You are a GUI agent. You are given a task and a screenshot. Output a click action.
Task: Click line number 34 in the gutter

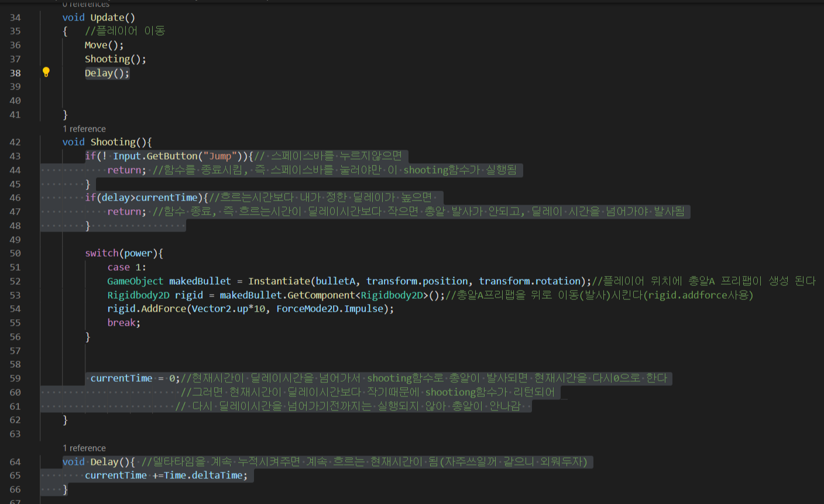point(15,18)
